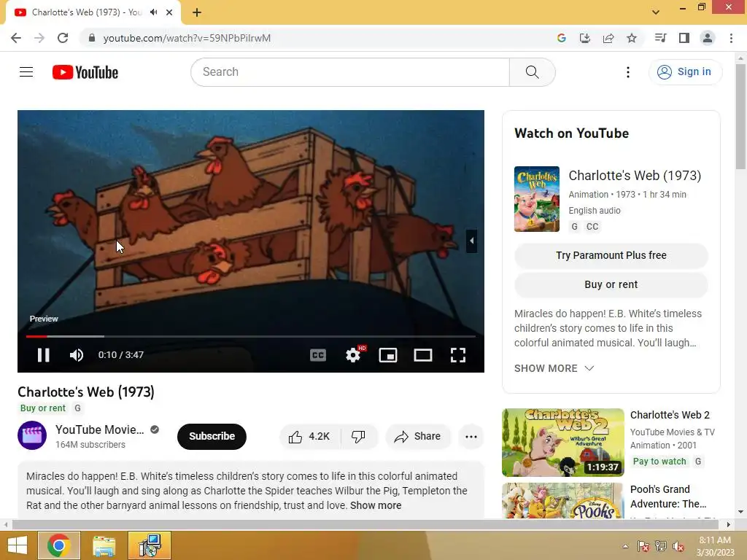Click the address bar URL
The image size is (747, 560).
tap(187, 38)
